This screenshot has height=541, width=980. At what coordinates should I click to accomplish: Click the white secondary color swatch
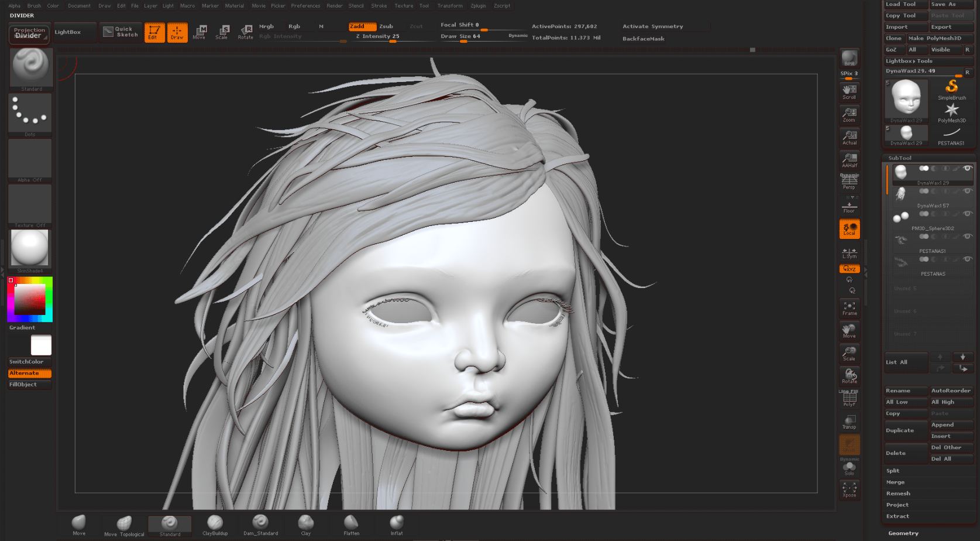[41, 345]
